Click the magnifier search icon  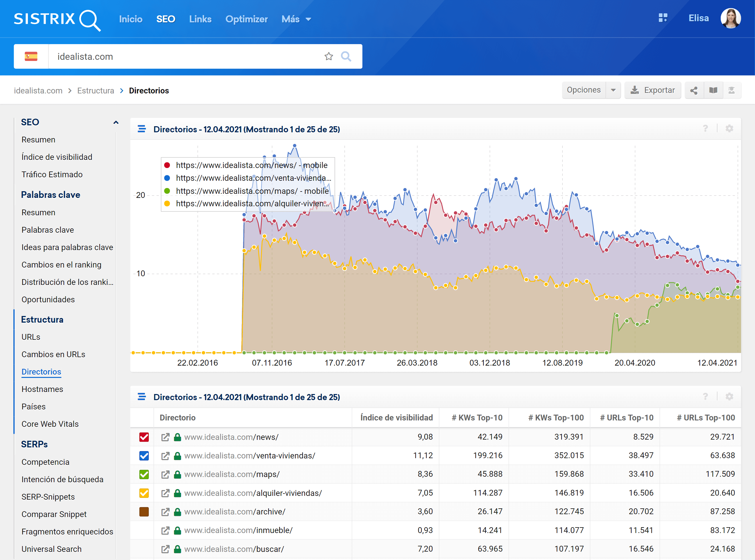point(346,56)
